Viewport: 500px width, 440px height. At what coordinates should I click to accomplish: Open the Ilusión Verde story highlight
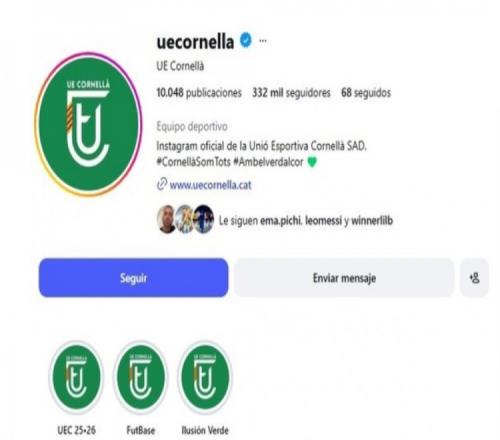click(x=205, y=377)
